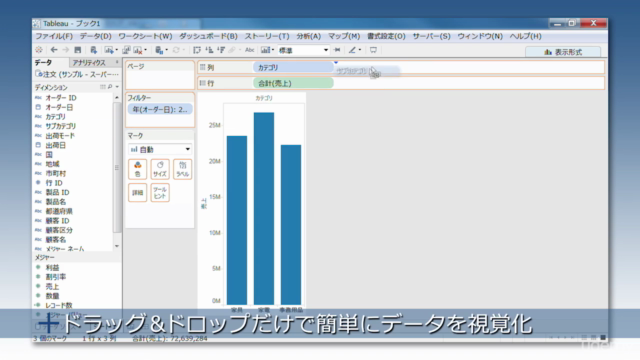Click the dimensions list scrollbar down arrow
The image size is (640, 360).
117,246
